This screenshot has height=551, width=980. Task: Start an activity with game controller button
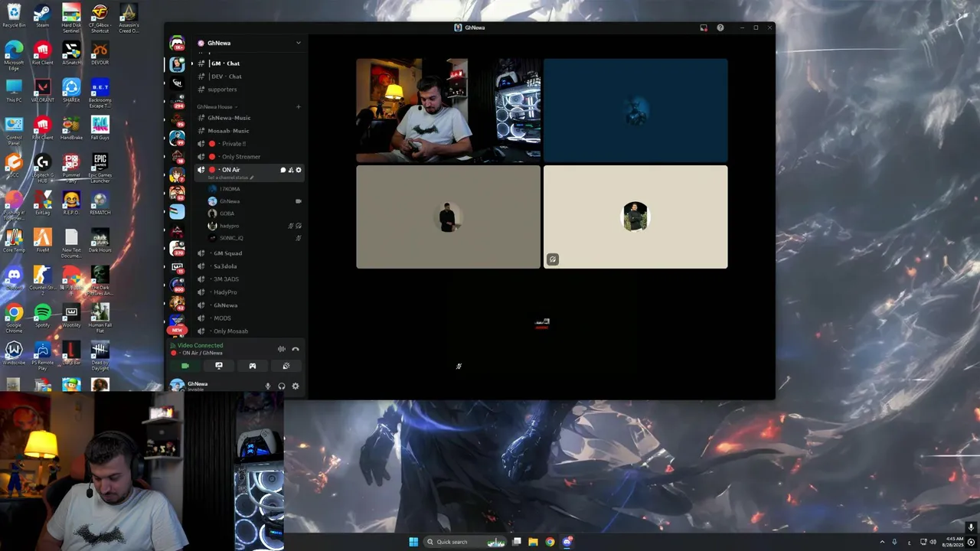(253, 366)
